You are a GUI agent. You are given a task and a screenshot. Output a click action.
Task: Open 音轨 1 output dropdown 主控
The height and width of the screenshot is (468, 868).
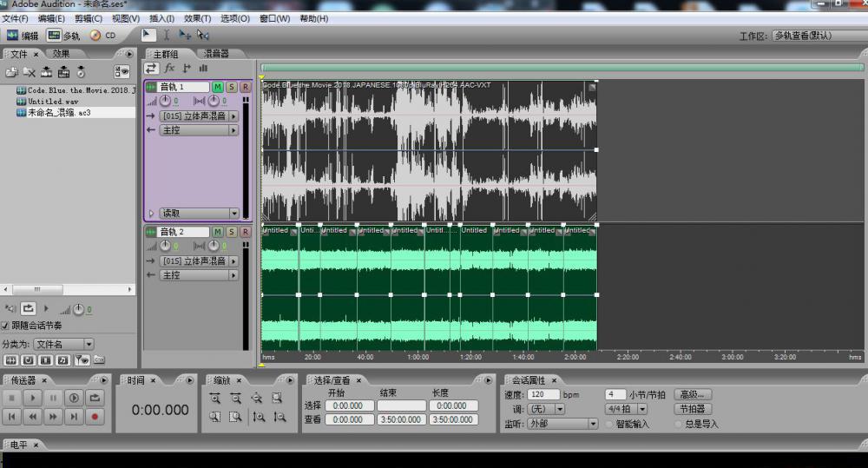tap(199, 130)
